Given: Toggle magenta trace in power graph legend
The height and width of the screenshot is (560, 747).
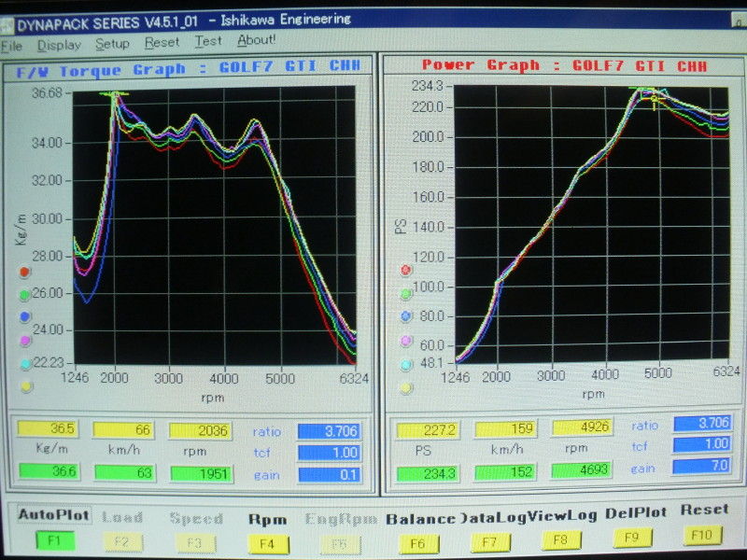Looking at the screenshot, I should [x=406, y=341].
